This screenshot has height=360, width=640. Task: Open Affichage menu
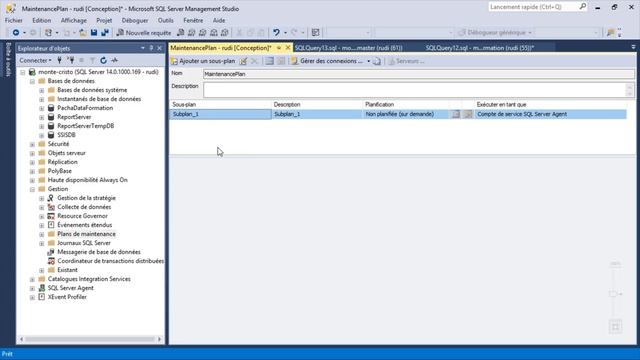(x=73, y=20)
